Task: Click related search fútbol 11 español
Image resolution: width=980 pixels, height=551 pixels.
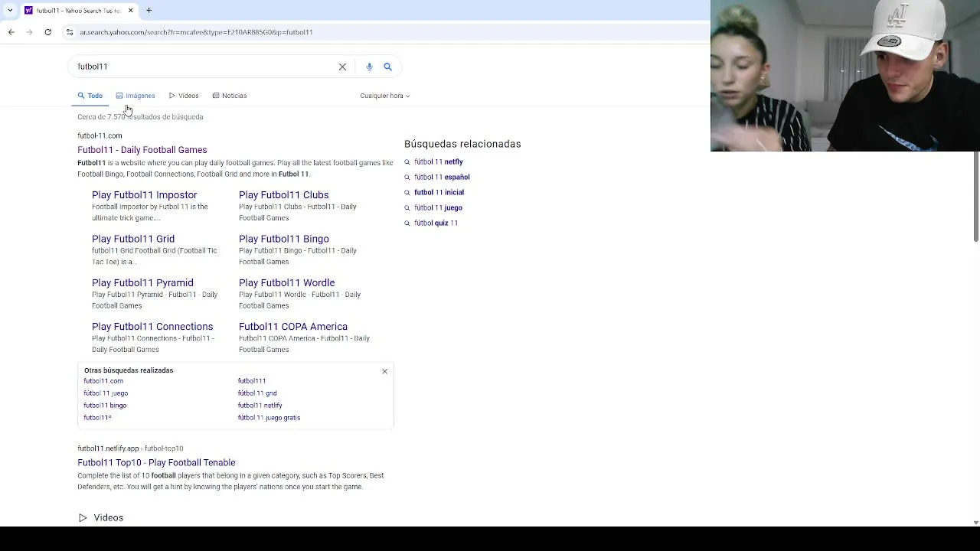Action: (442, 178)
